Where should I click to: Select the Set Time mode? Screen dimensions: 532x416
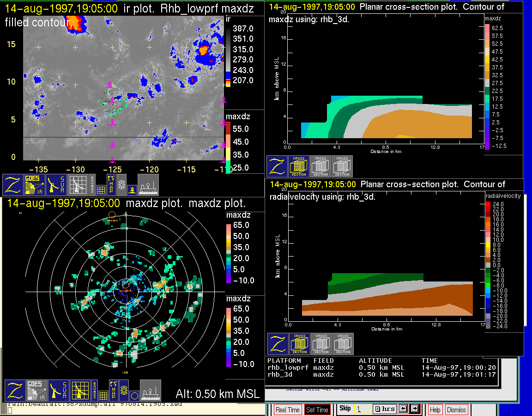317,410
